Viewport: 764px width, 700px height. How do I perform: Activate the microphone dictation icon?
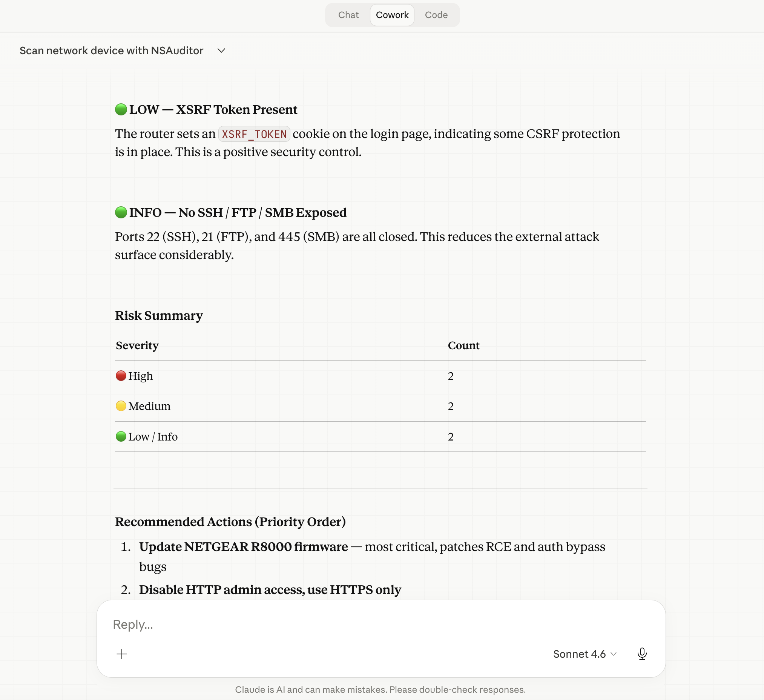[642, 654]
